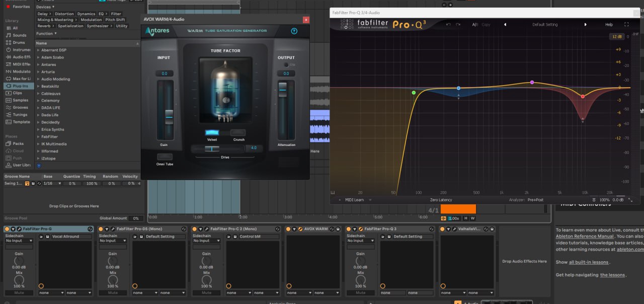Viewport: 644px width, 304px height.
Task: Open the Grooves browser category
Action: pos(17,107)
